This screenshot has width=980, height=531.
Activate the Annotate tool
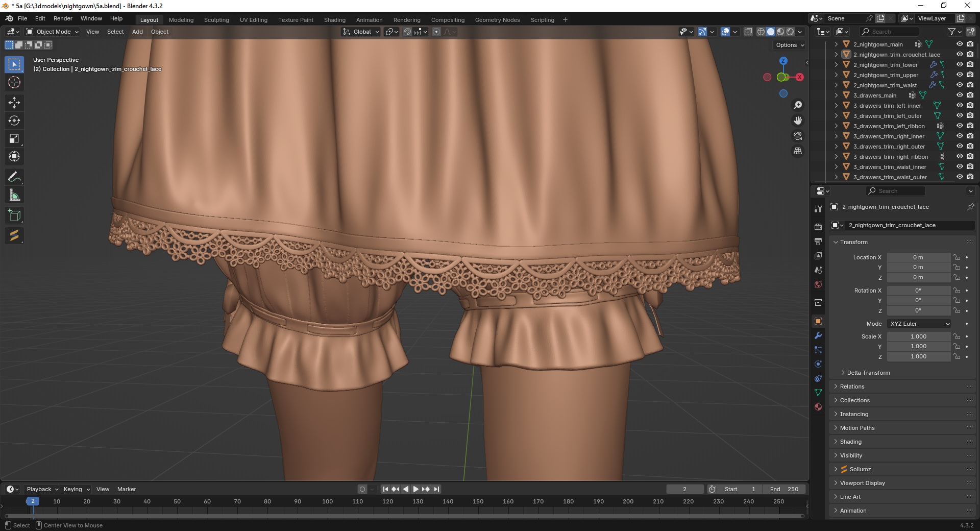pos(14,177)
